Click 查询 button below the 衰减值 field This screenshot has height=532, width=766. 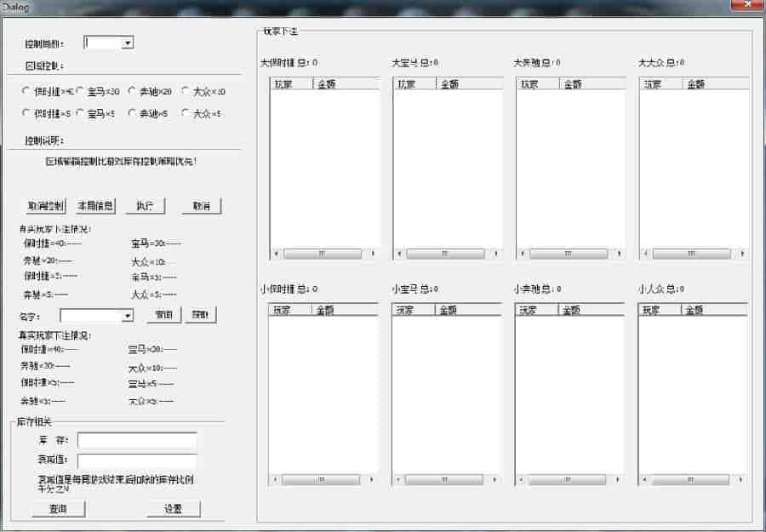[x=59, y=509]
